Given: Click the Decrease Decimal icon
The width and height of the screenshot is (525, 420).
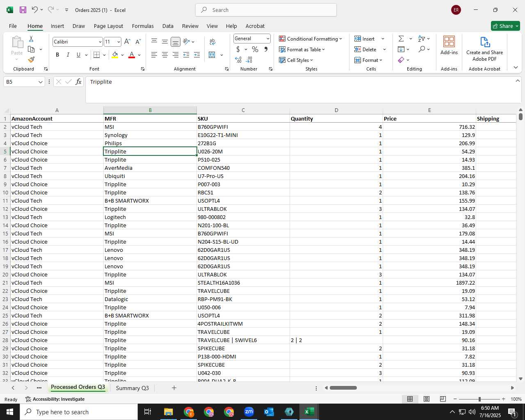Looking at the screenshot, I should (x=249, y=60).
